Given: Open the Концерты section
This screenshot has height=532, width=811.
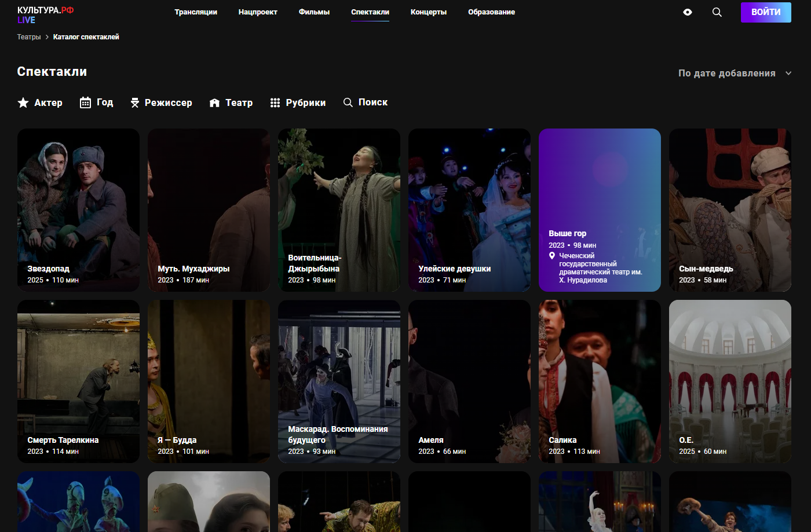Looking at the screenshot, I should tap(429, 12).
